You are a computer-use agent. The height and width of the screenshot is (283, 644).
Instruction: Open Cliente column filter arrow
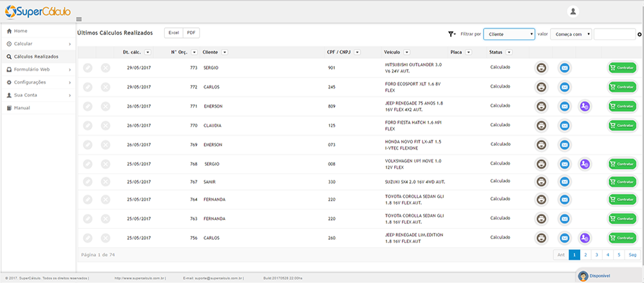point(225,52)
